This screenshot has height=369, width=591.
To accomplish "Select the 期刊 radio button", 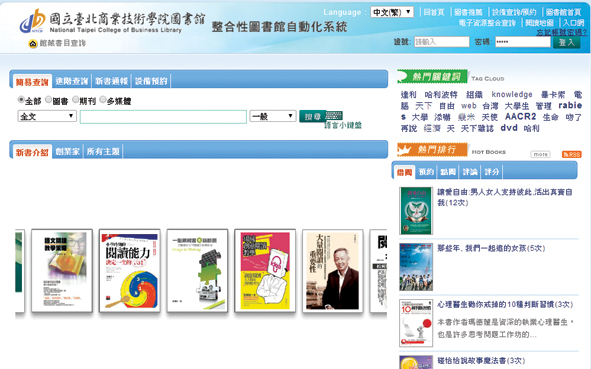I will point(75,100).
